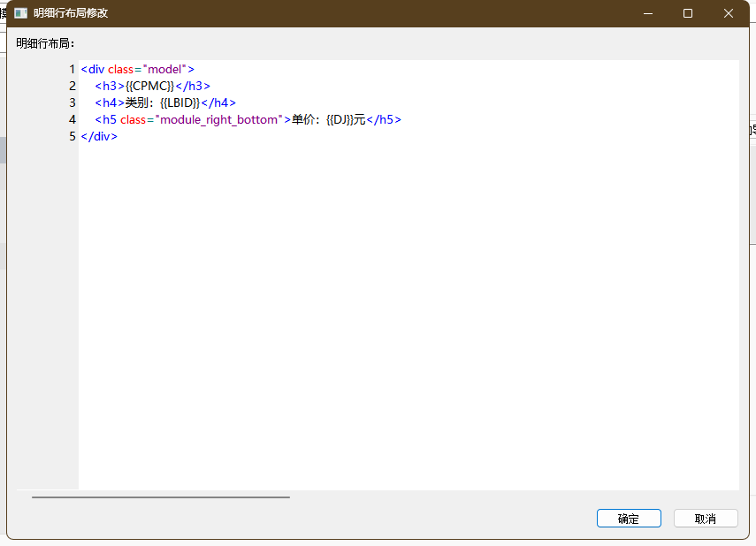Click the "module_right_bottom" class value
This screenshot has height=546, width=756.
pos(218,119)
